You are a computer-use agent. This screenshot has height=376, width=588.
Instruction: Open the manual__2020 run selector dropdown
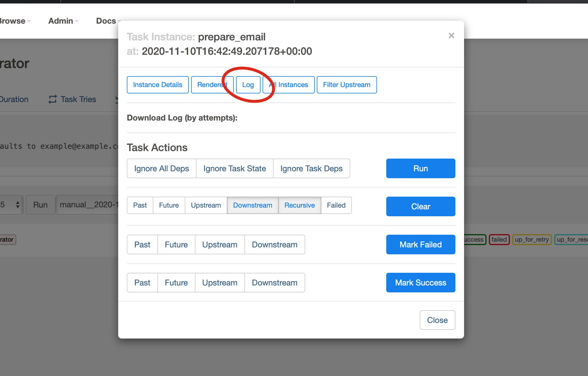tap(86, 205)
